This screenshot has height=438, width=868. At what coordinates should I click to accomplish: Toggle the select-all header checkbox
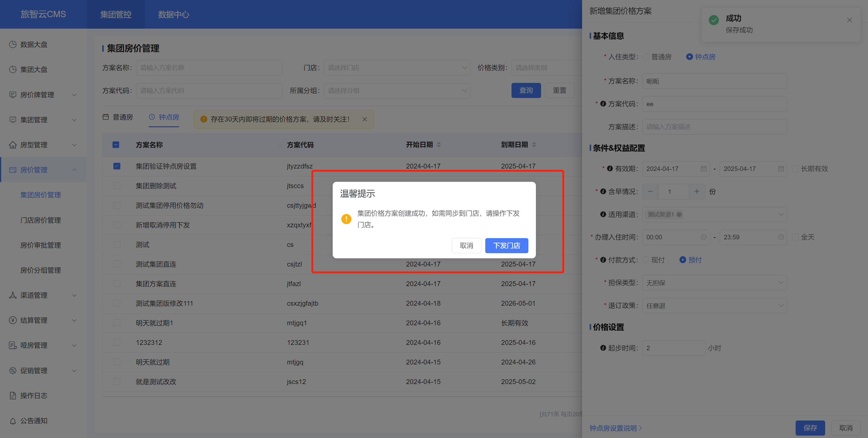pos(116,145)
